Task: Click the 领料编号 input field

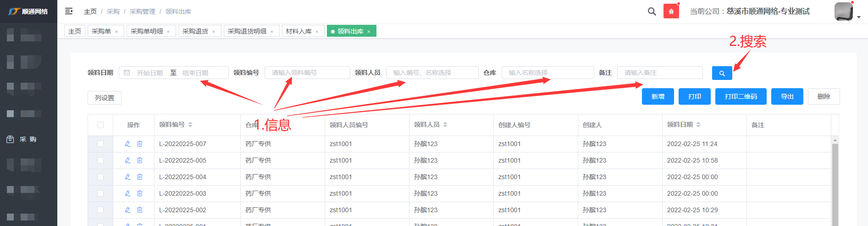Action: pos(307,73)
